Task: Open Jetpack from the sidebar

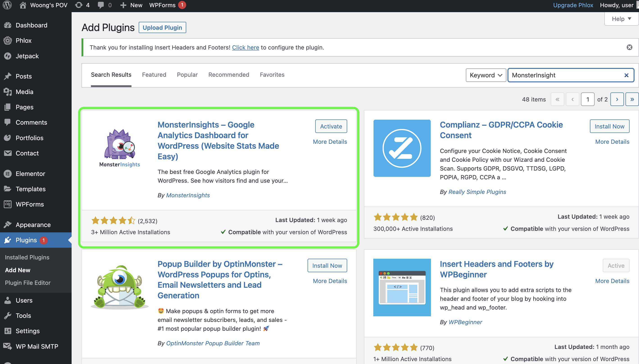Action: pos(27,56)
